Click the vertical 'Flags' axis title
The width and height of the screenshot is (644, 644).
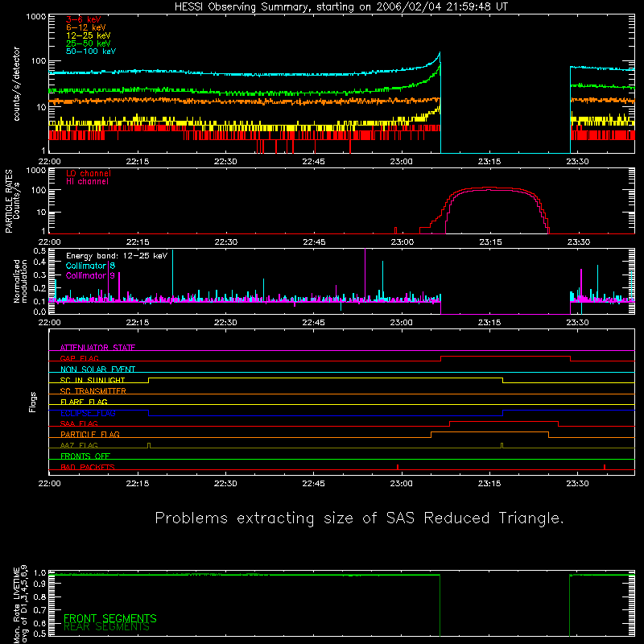pyautogui.click(x=33, y=402)
